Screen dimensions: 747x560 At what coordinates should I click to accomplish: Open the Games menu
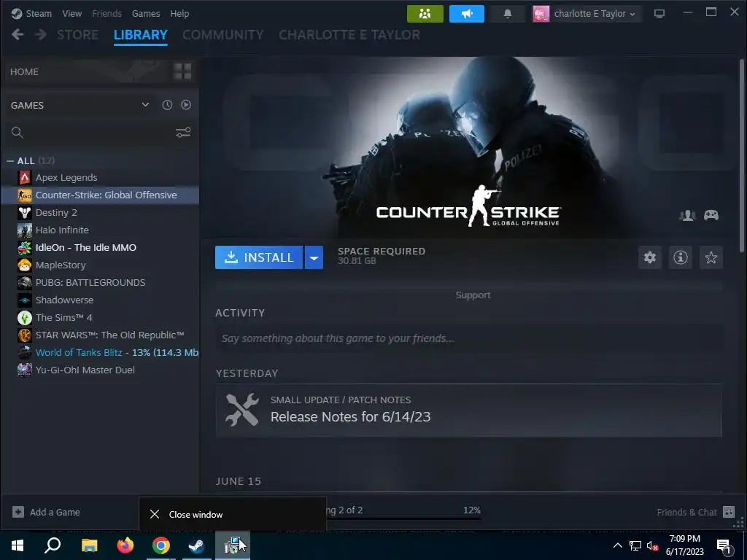(146, 13)
